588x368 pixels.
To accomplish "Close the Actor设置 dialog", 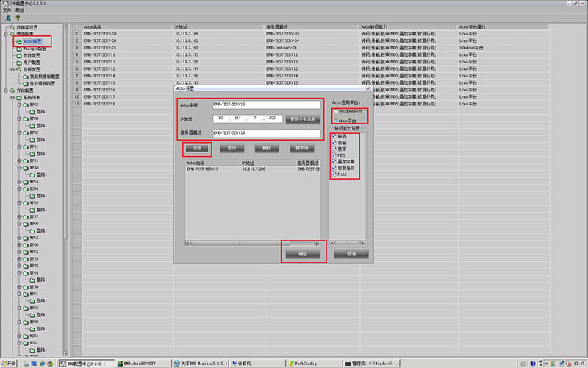I will pyautogui.click(x=368, y=88).
